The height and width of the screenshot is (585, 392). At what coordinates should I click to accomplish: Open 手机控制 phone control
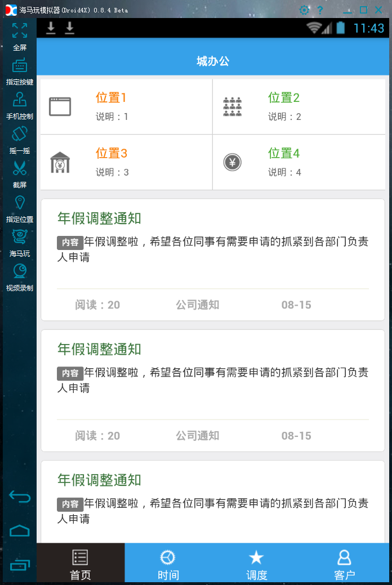[x=19, y=100]
